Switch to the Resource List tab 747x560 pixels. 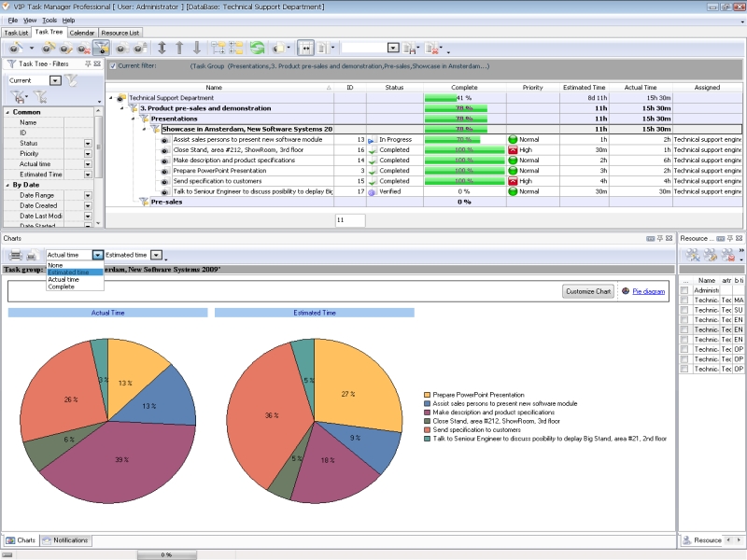pos(120,33)
